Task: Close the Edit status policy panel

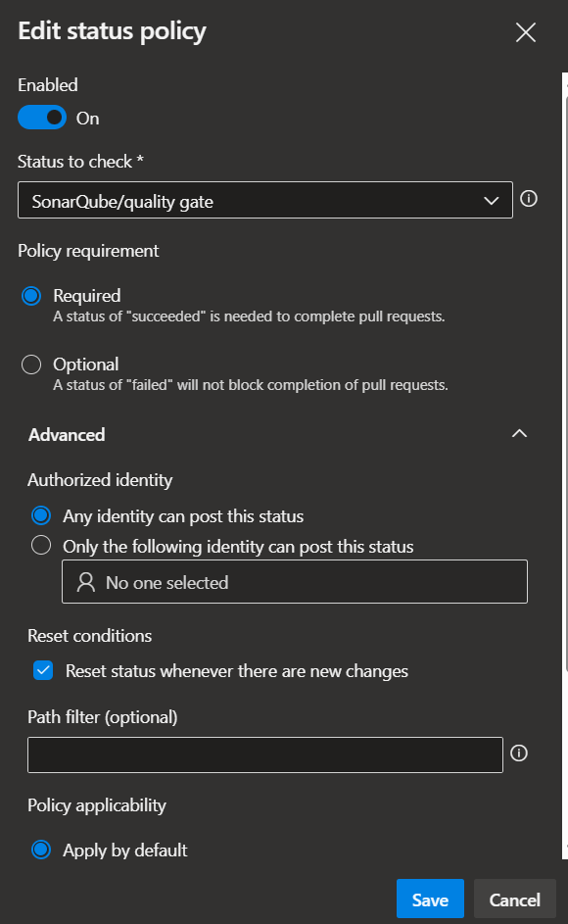Action: pyautogui.click(x=526, y=32)
